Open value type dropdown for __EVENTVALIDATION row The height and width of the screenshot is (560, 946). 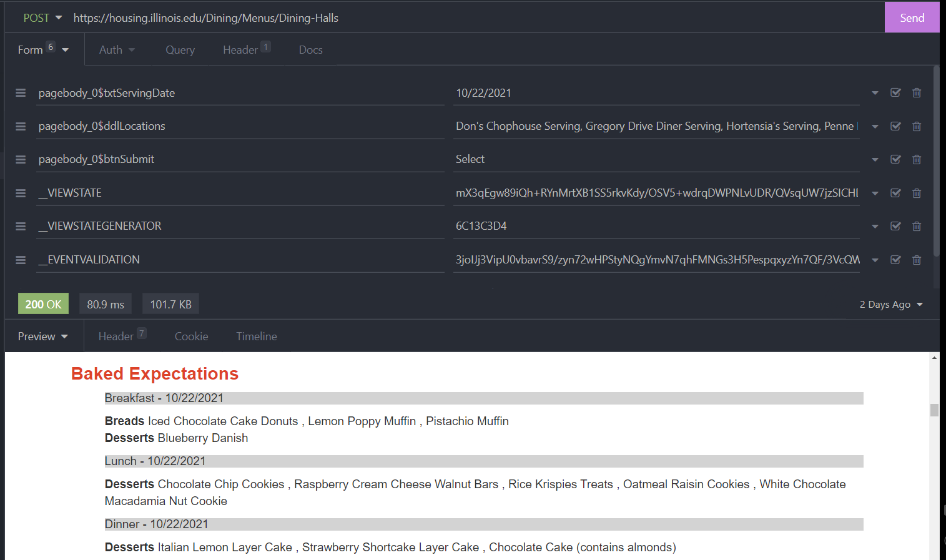(875, 260)
